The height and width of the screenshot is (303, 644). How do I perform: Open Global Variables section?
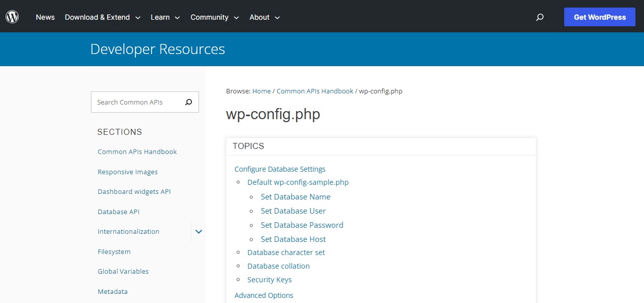(123, 272)
